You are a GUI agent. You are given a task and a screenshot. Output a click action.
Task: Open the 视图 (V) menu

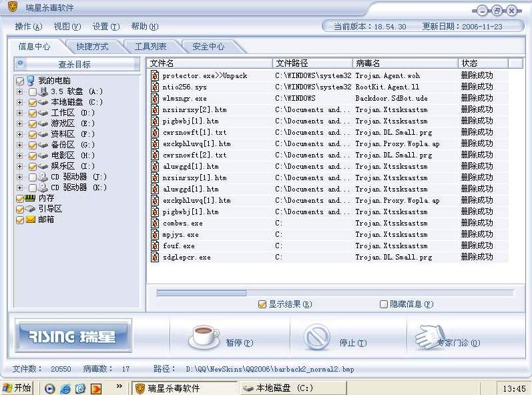[67, 27]
